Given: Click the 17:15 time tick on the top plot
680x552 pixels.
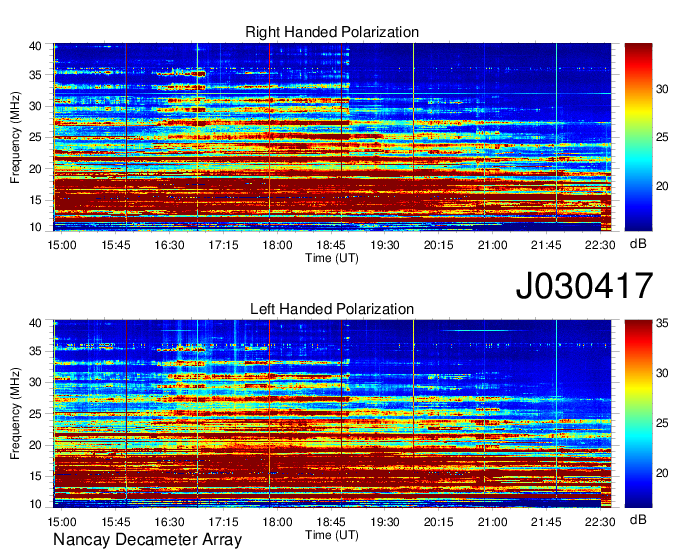Looking at the screenshot, I should 223,245.
